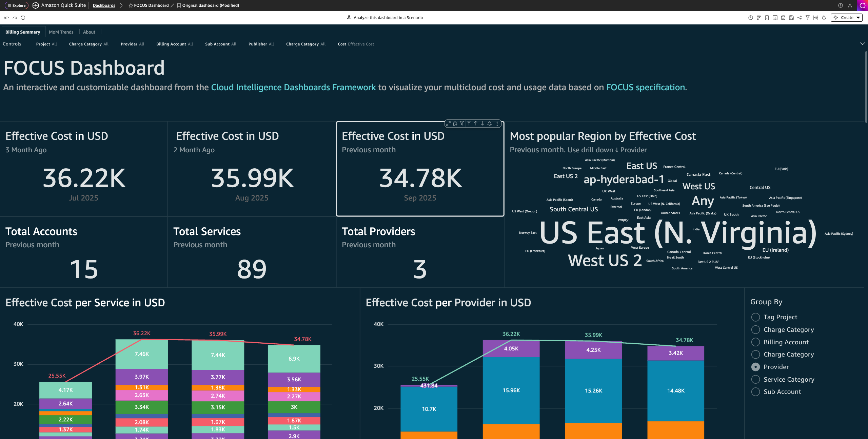Open the Provider filter control

132,44
